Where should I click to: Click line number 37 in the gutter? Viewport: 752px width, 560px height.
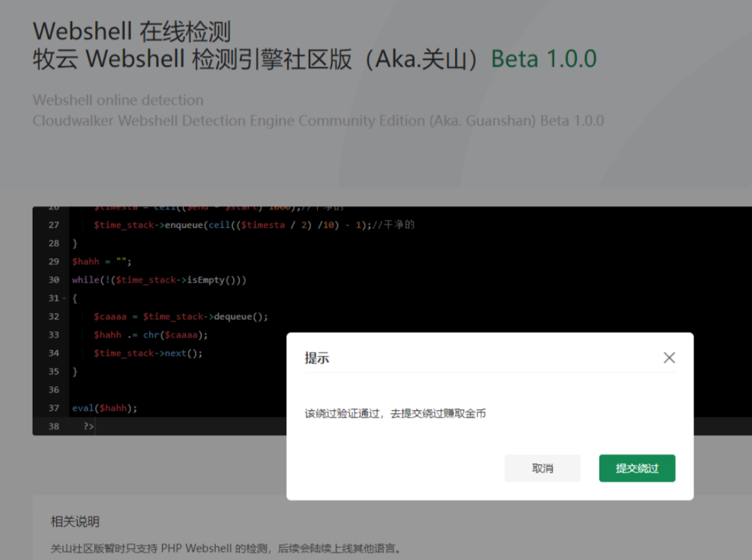53,408
